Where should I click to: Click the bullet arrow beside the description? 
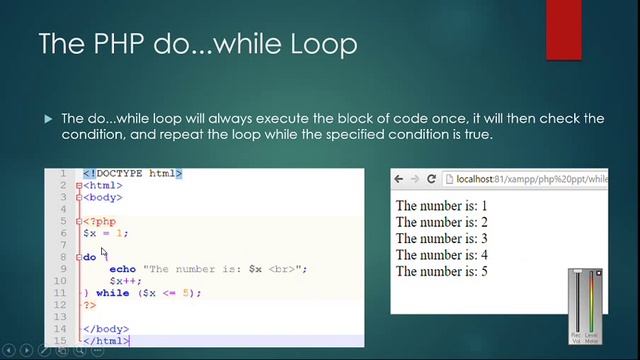coord(48,119)
